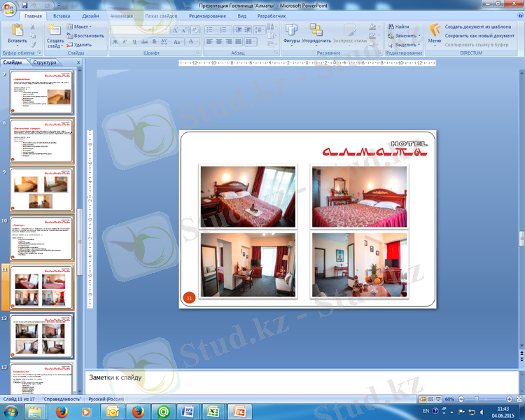Click the Заметки к слайду notes field

301,382
